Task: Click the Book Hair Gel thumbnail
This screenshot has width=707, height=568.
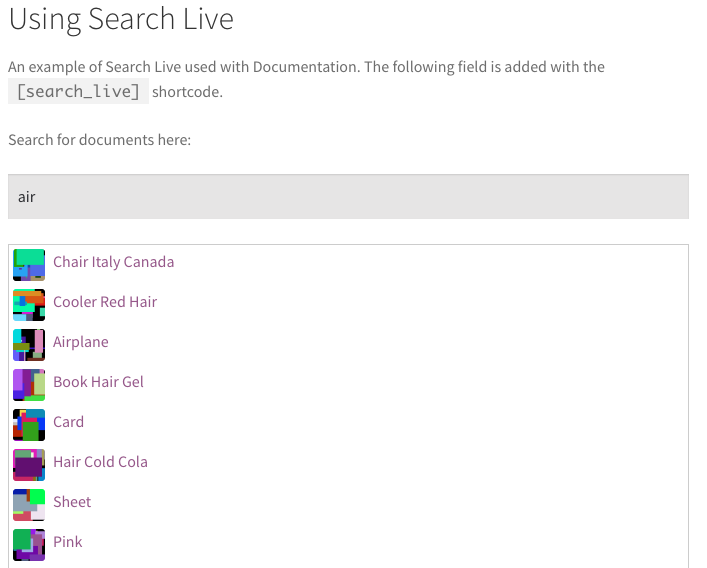Action: coord(29,385)
